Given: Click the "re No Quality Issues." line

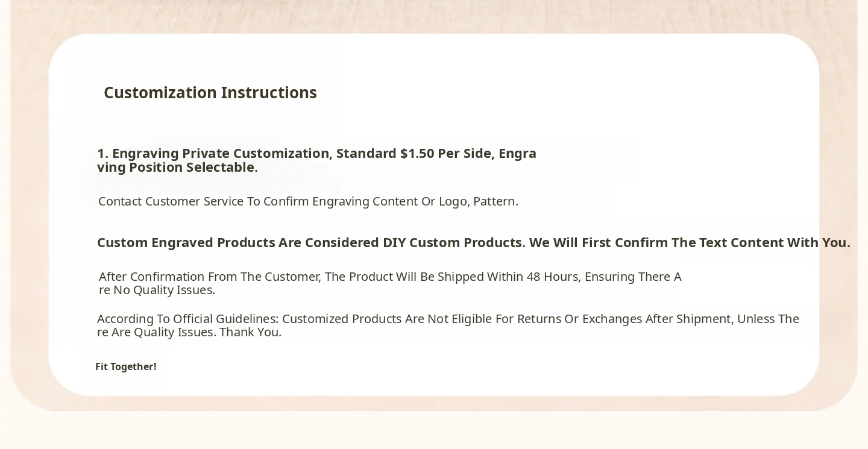Looking at the screenshot, I should click(x=157, y=290).
